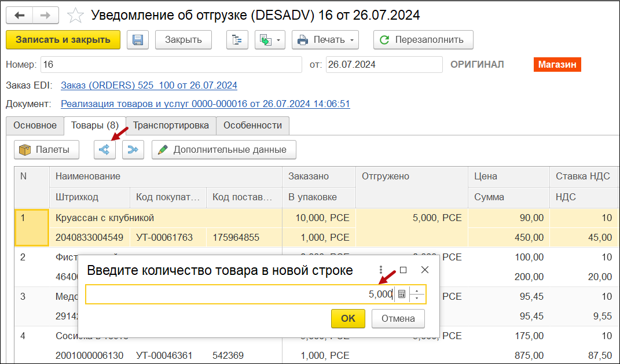Viewport: 620px width, 364px height.
Task: Select supplier code cell 175964855
Action: tap(244, 237)
